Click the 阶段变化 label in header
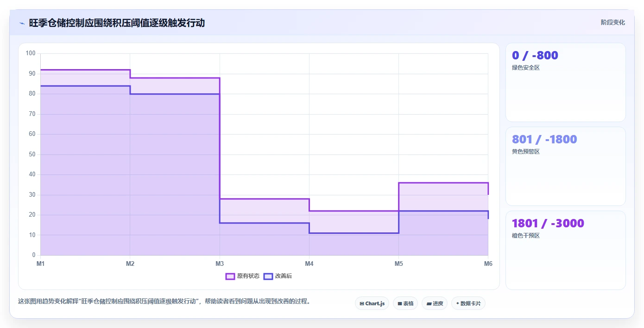644x328 pixels. coord(613,22)
